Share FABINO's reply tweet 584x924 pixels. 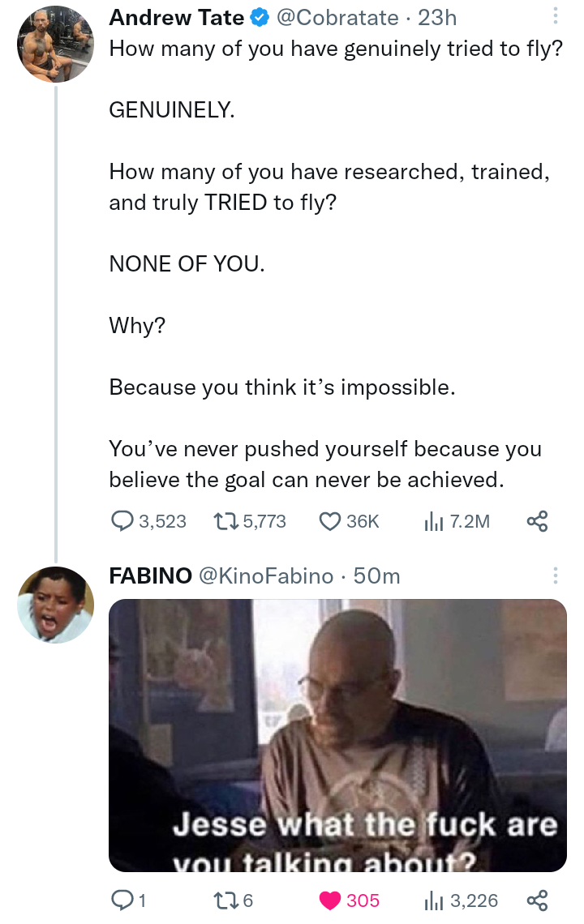[537, 900]
